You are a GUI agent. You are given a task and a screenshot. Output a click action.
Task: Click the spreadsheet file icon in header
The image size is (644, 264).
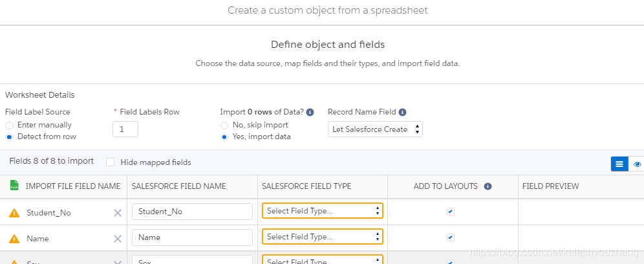point(14,186)
